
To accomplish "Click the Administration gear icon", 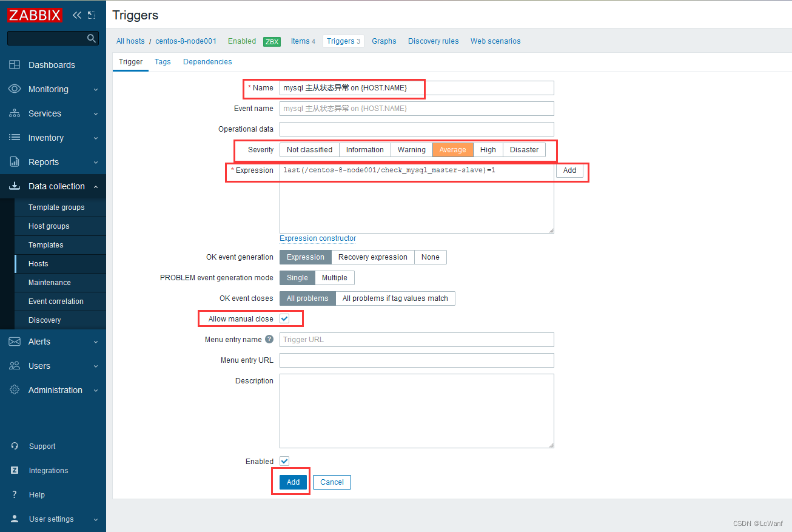I will [15, 390].
